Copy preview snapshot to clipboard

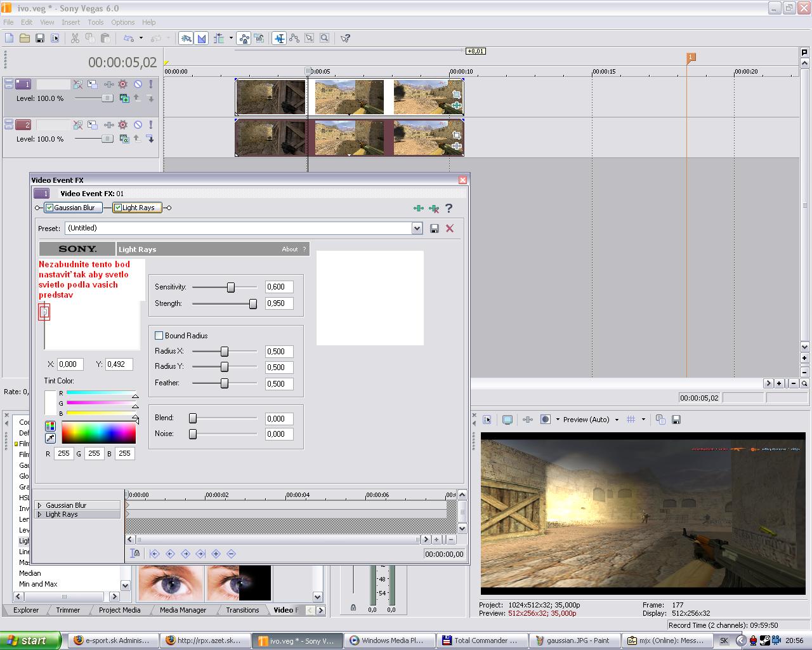[x=660, y=420]
